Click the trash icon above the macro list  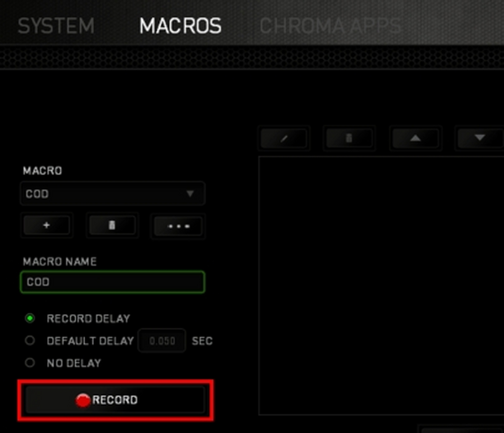pos(349,138)
